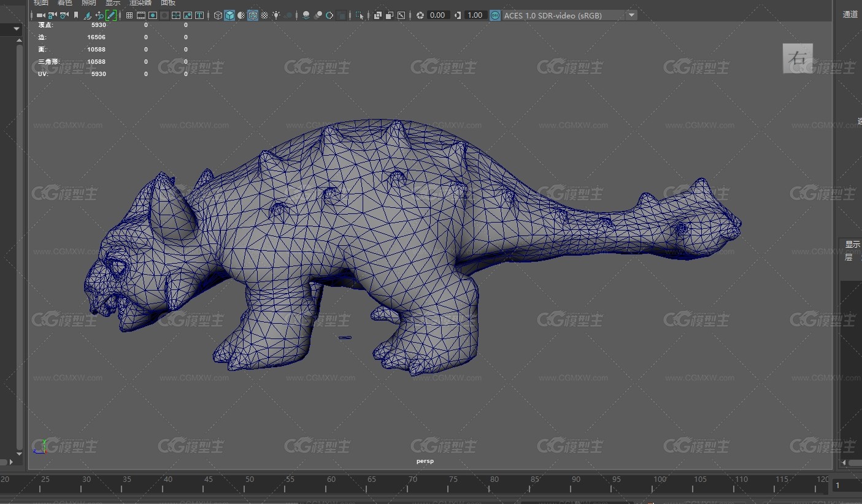Click the X-Ray Joints icon
862x504 pixels.
pos(401,15)
